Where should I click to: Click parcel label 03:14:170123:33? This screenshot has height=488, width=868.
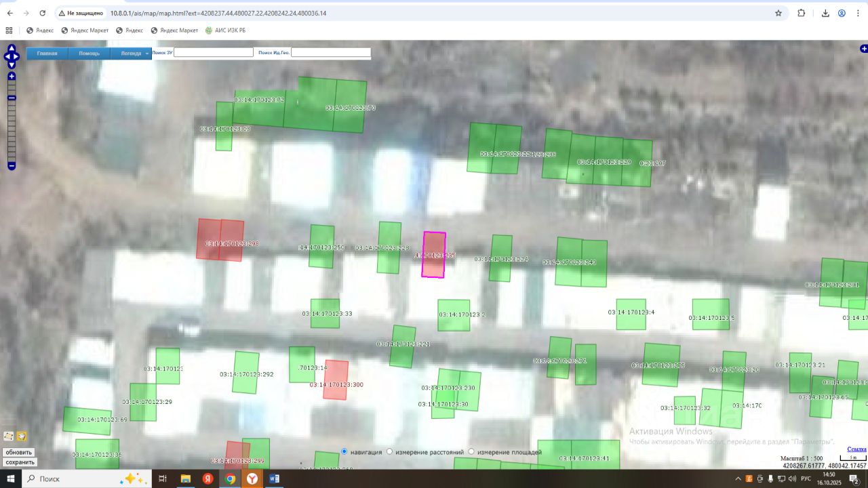328,314
